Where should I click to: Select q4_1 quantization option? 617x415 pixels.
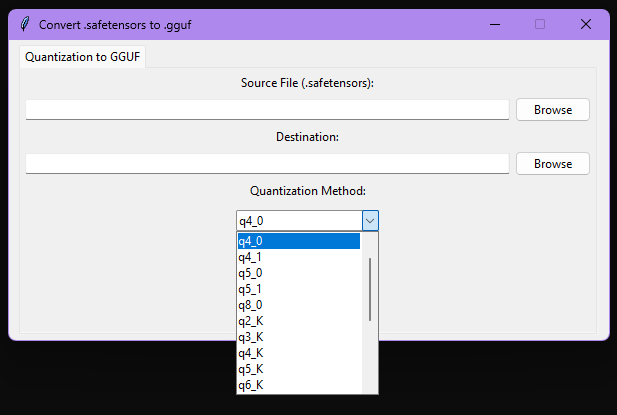click(x=298, y=257)
